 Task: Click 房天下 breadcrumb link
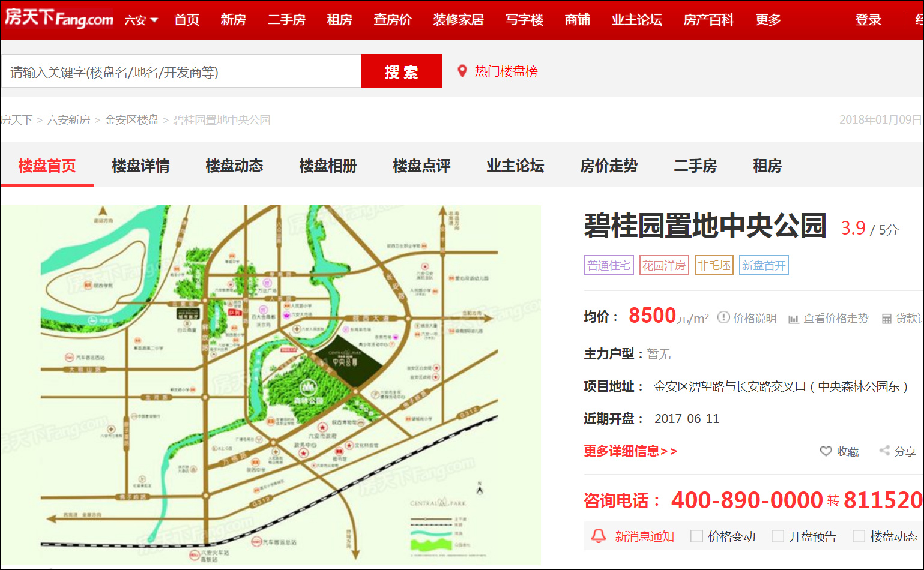(16, 120)
